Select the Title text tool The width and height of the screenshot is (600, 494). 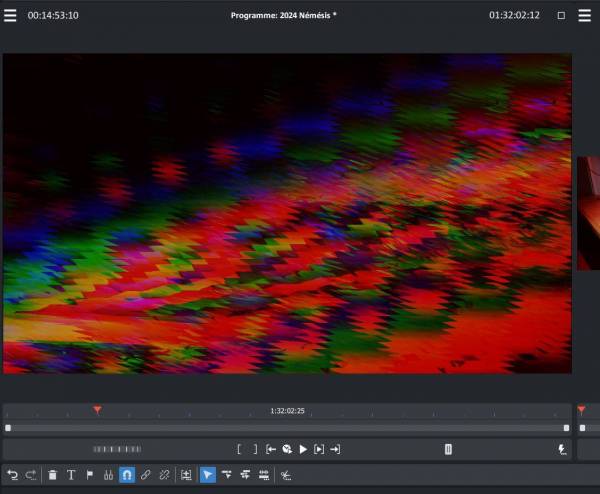pyautogui.click(x=71, y=475)
